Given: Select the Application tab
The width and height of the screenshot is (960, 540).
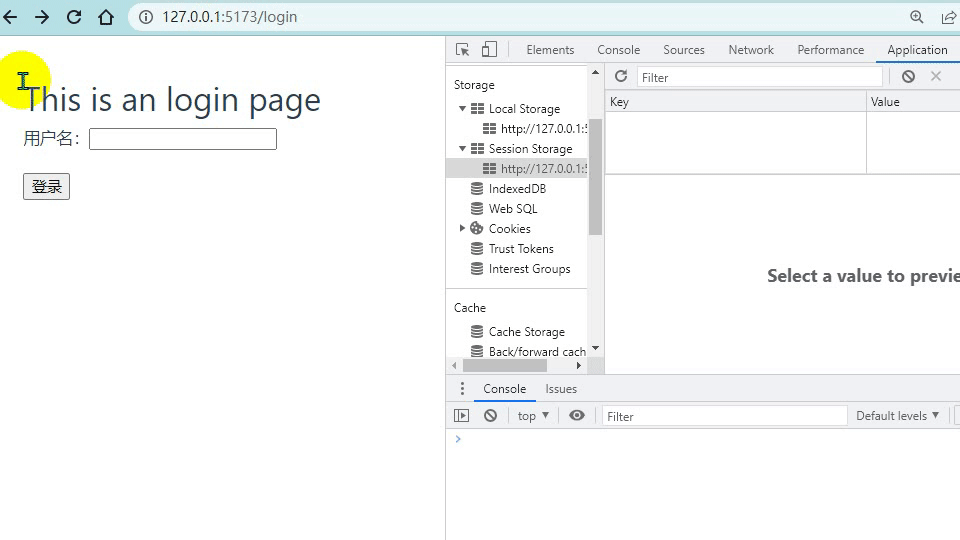Looking at the screenshot, I should click(917, 50).
